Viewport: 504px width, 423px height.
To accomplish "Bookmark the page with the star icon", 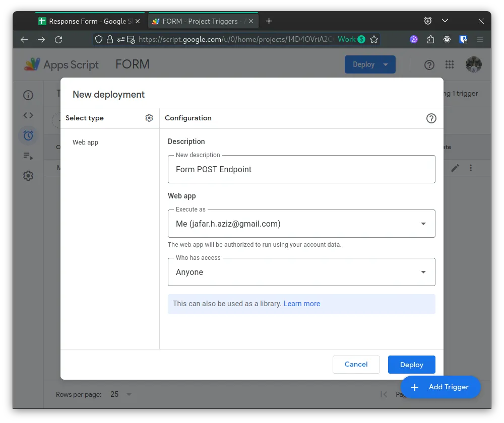I will tap(374, 39).
